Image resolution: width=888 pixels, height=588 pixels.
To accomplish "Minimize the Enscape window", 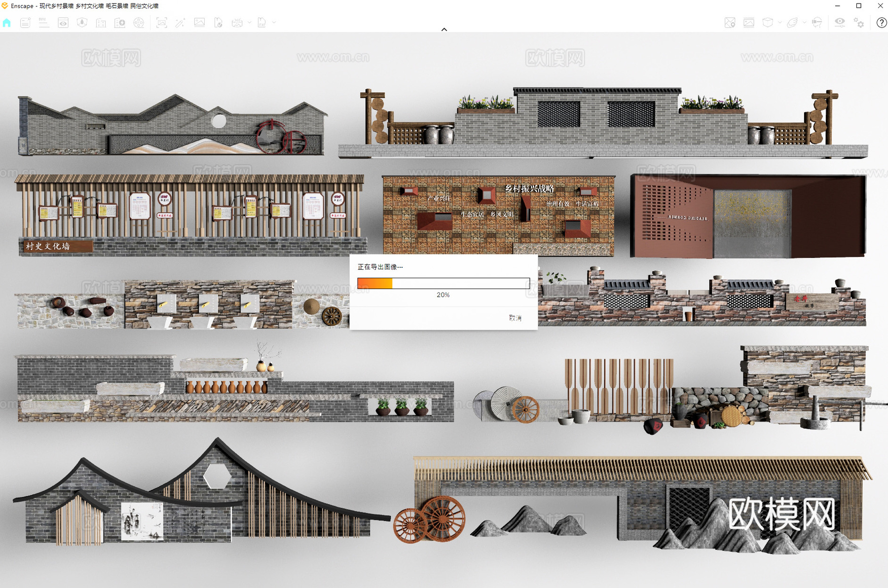I will [837, 6].
